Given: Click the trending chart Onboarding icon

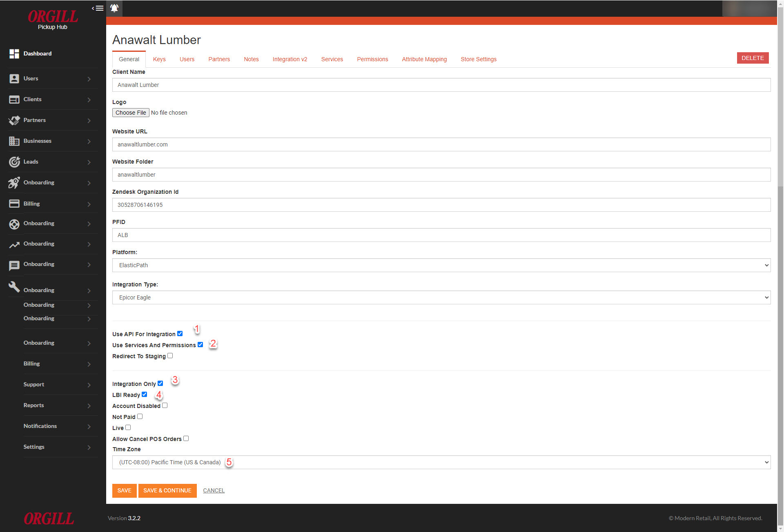Looking at the screenshot, I should (14, 245).
